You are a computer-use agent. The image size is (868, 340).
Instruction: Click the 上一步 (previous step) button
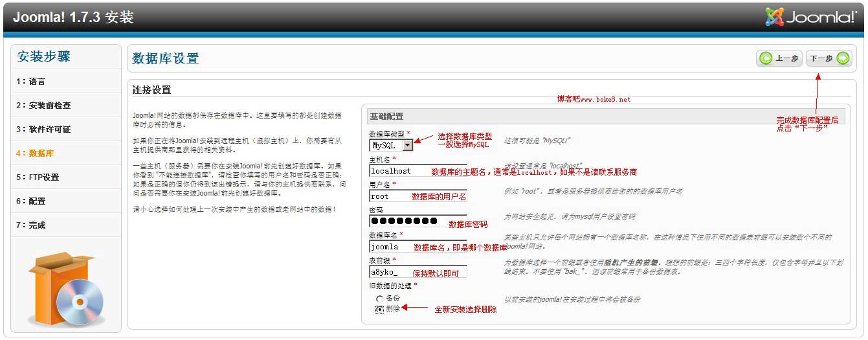click(x=779, y=58)
